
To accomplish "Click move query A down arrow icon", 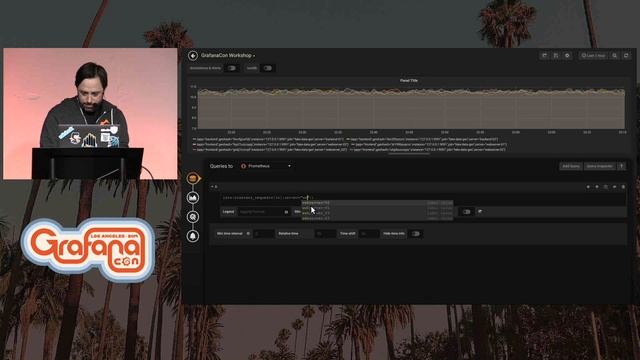I will [x=588, y=187].
